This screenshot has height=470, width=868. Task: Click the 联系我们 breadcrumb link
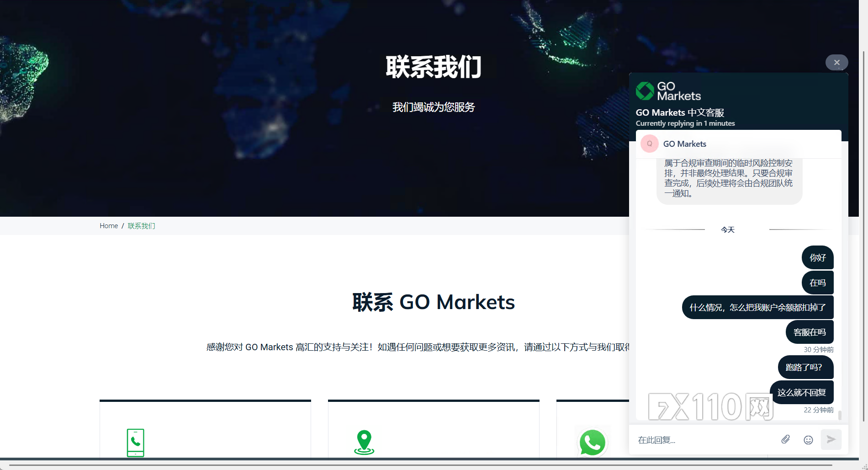(x=141, y=226)
